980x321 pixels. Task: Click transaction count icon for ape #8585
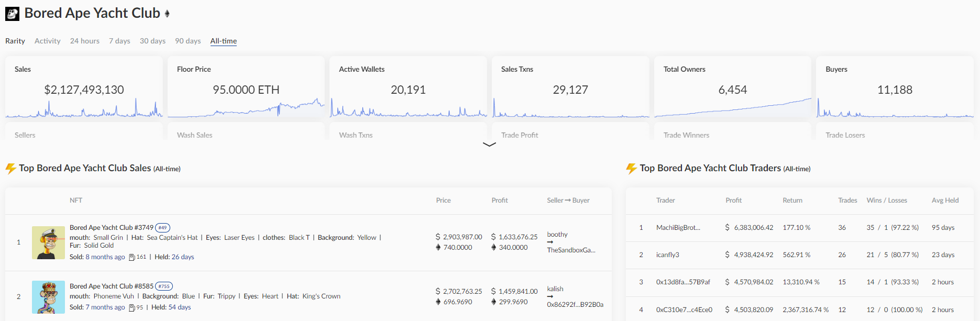[132, 308]
